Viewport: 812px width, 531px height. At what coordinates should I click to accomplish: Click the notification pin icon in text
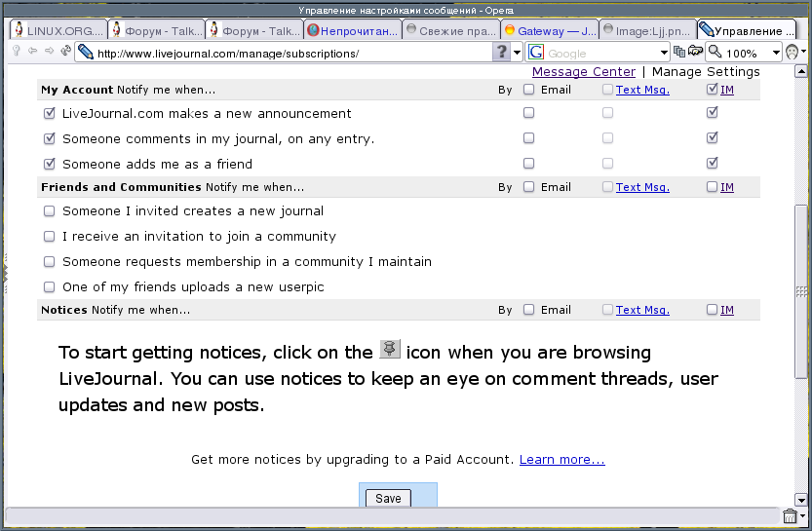pos(390,351)
